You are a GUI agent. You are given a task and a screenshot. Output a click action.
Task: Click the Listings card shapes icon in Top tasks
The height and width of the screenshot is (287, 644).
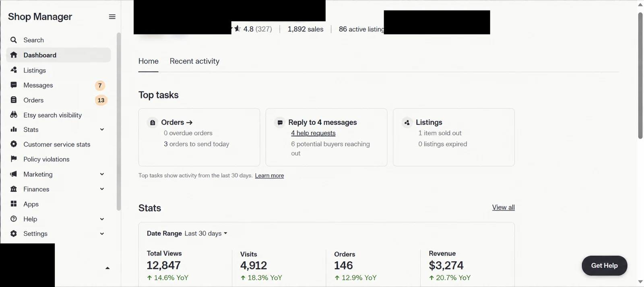tap(407, 122)
